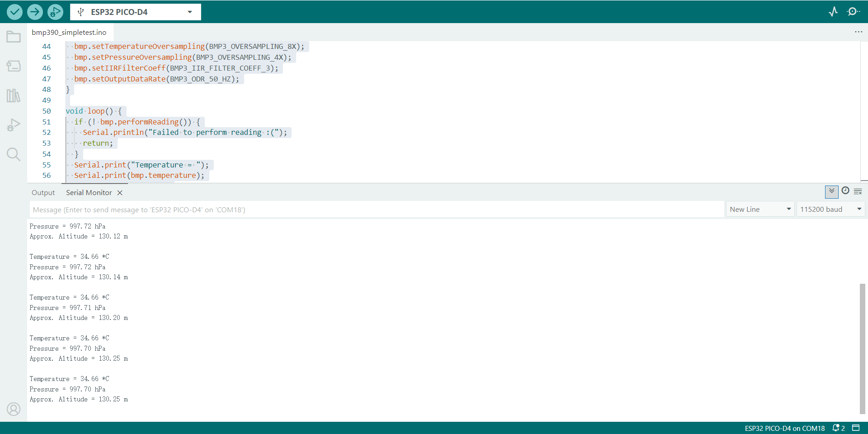868x434 pixels.
Task: Click the Upload arrow button
Action: [35, 12]
